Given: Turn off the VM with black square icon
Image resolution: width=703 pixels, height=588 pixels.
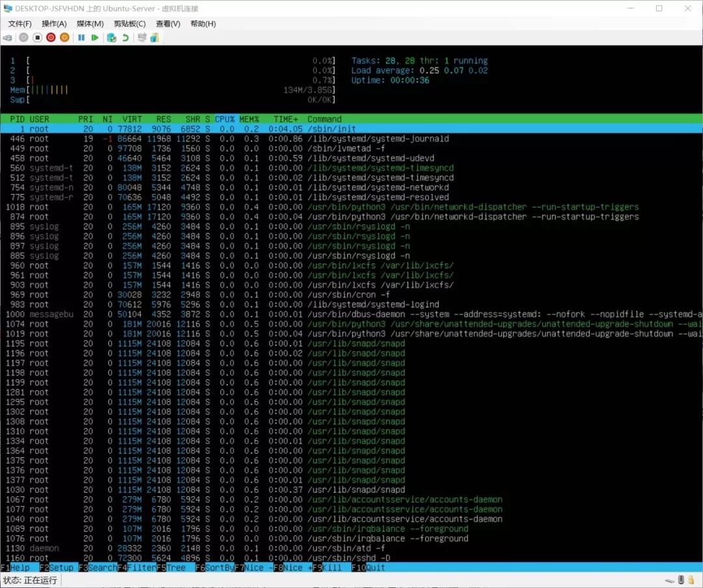Looking at the screenshot, I should pyautogui.click(x=37, y=38).
